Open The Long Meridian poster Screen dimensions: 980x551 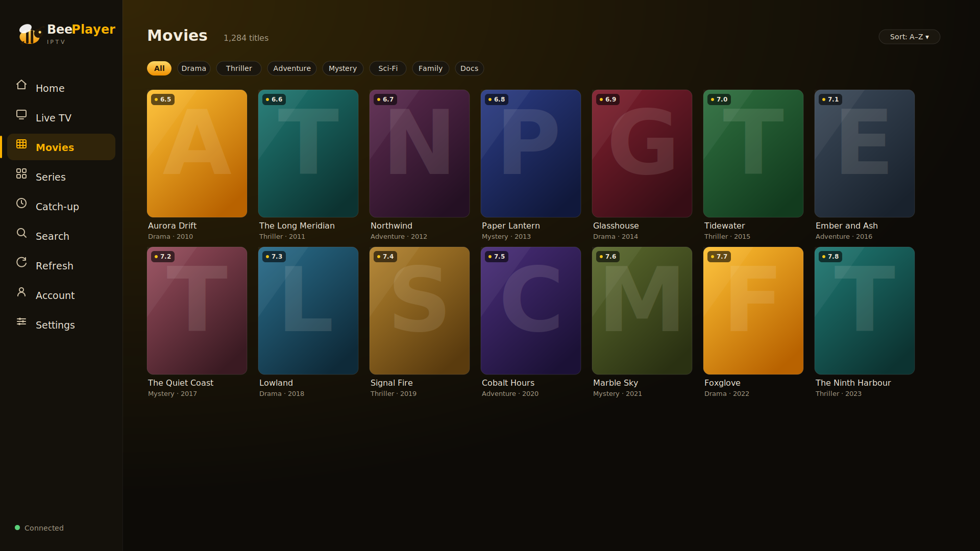[x=308, y=154]
